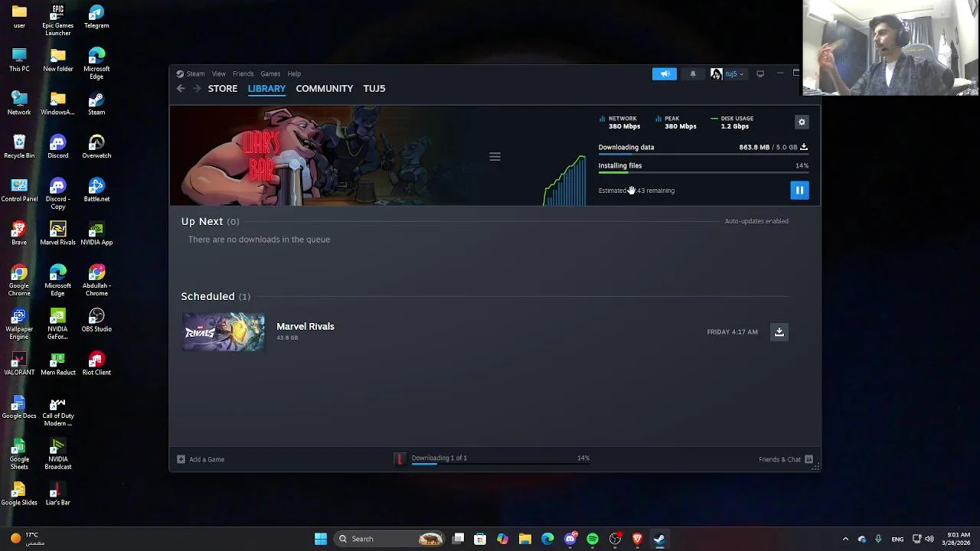Start Marvel Rivals scheduled download now
Screen dimensions: 980x551
[x=779, y=332]
